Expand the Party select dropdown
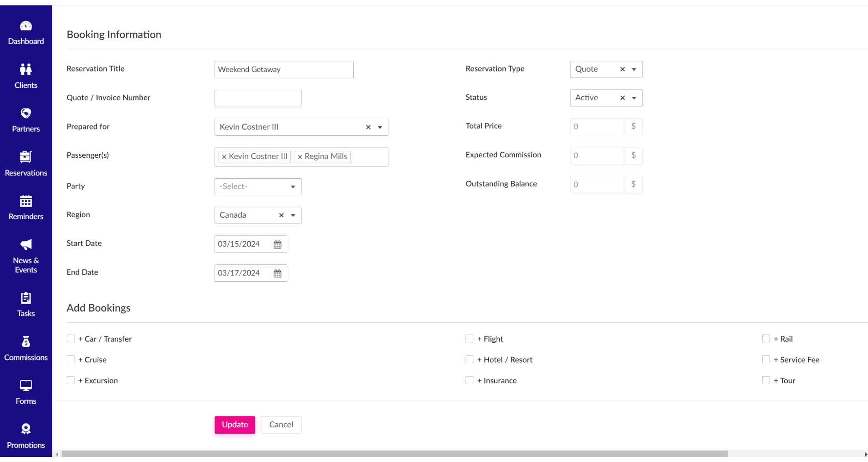Viewport: 868px width, 462px height. [258, 187]
